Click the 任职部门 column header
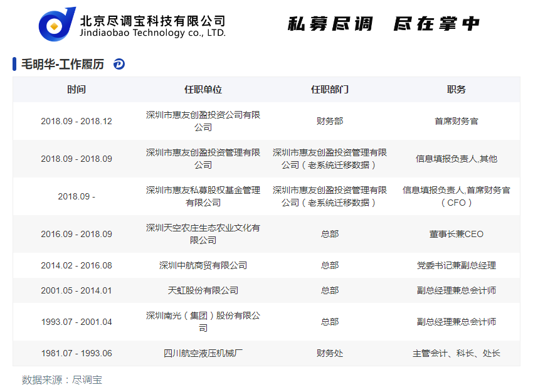 point(330,90)
